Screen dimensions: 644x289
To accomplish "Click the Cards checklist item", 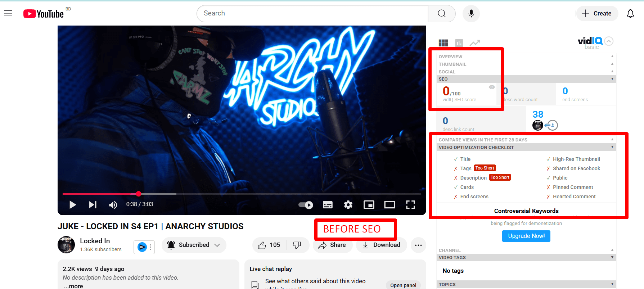I will point(467,187).
